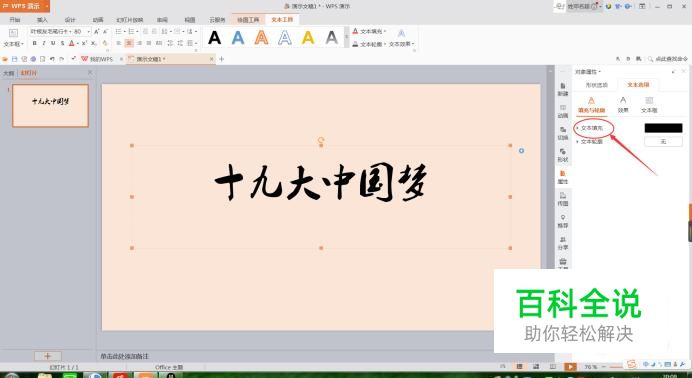This screenshot has height=378, width=692.
Task: Select slide 1 thumbnail
Action: click(x=50, y=106)
